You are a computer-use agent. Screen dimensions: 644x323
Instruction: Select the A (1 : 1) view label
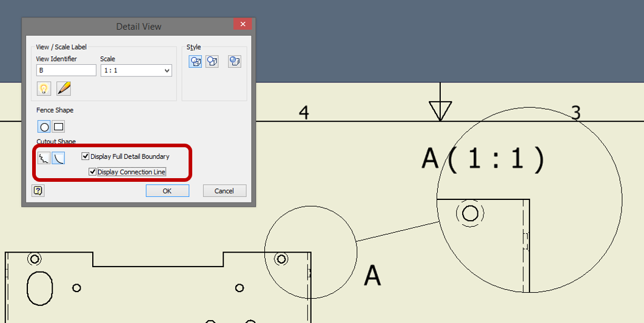(483, 158)
